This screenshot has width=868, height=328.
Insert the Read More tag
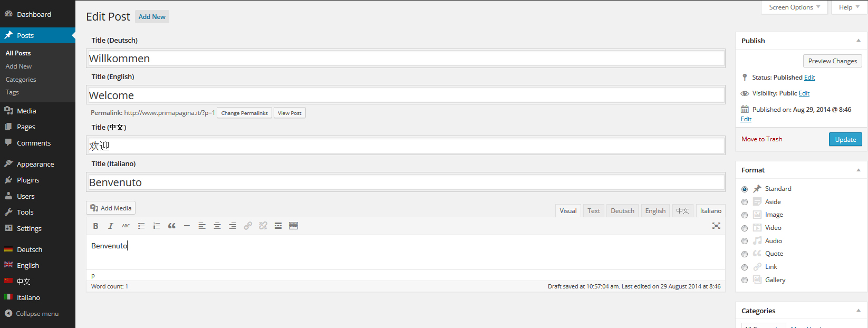(x=278, y=226)
